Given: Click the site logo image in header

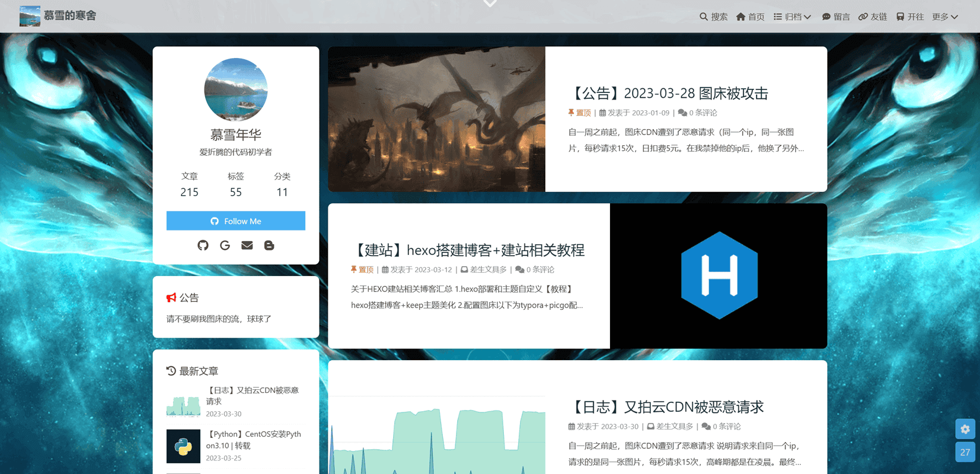Looking at the screenshot, I should click(30, 16).
